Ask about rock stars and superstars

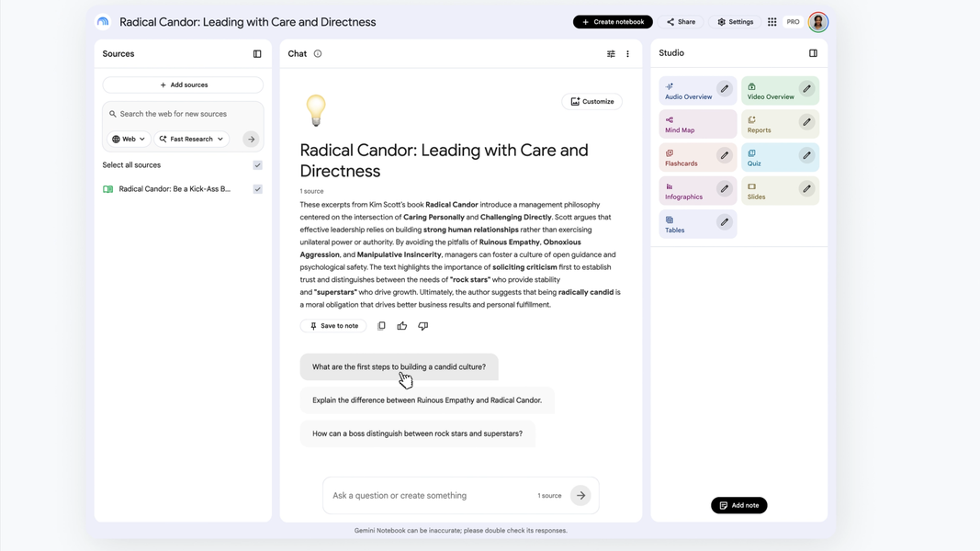point(418,433)
